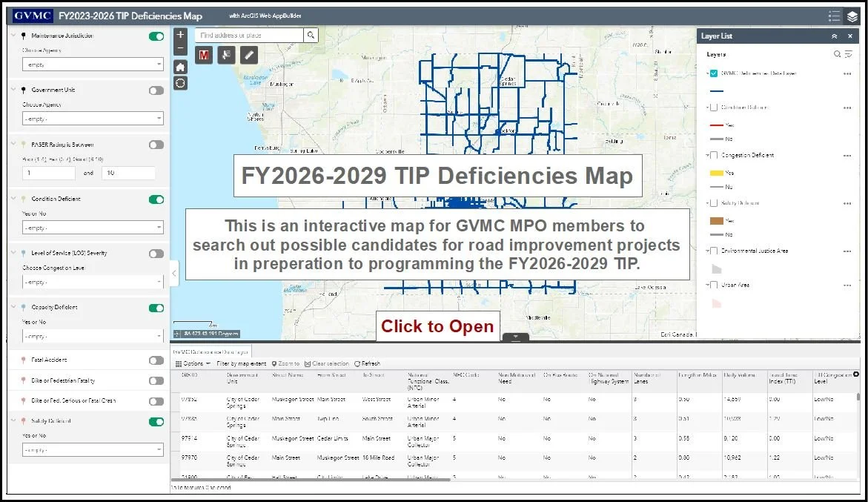Open the red M widget
Screen dimensions: 868x502
[204, 55]
